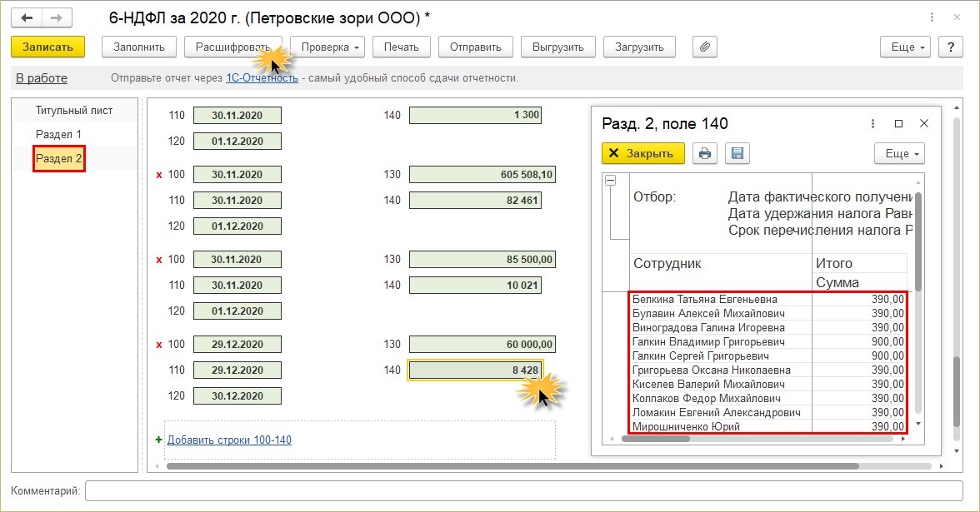Select the Мирошниченко Юрий row
The width and height of the screenshot is (980, 512).
[x=768, y=427]
